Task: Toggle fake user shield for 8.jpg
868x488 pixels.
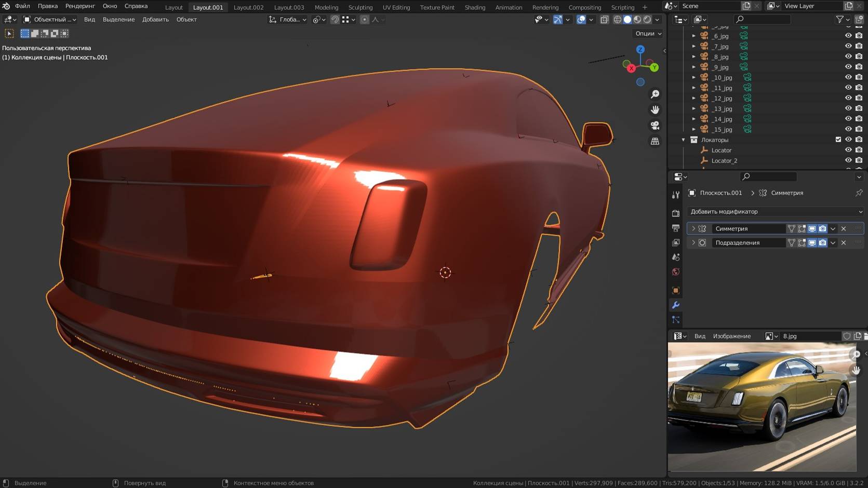Action: tap(847, 336)
